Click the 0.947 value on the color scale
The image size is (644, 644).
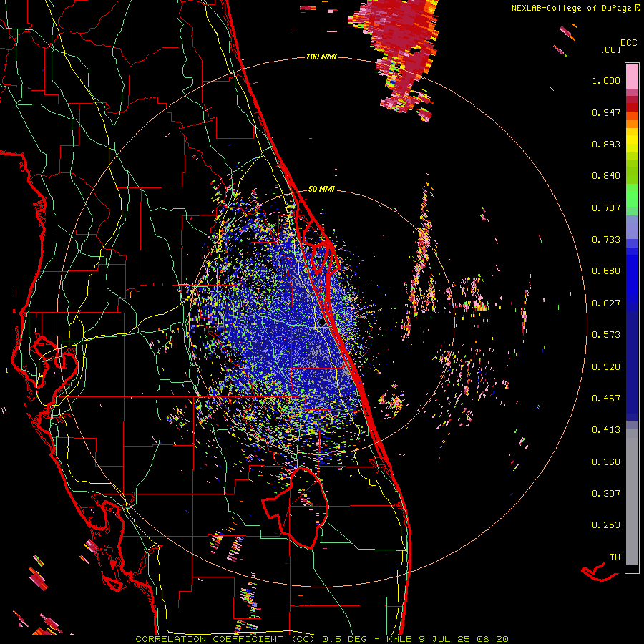(x=606, y=112)
